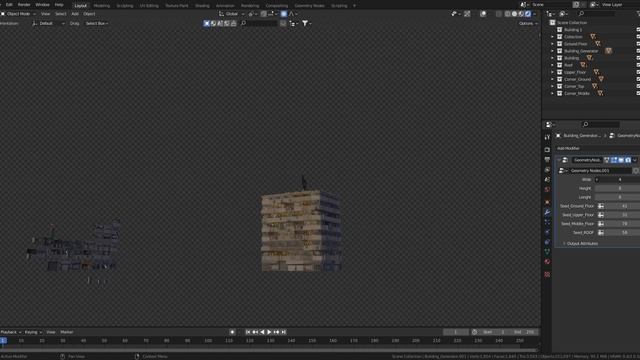
Task: Jump to the timeline start frame
Action: coord(248,332)
